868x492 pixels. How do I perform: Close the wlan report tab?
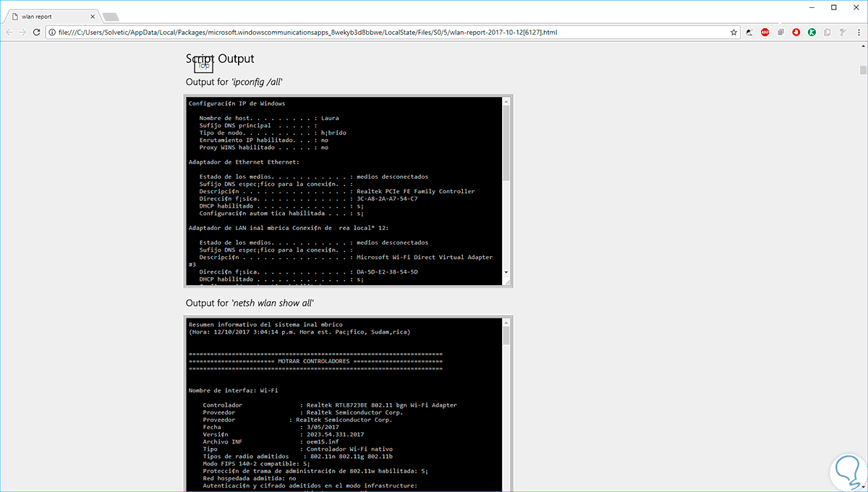92,16
